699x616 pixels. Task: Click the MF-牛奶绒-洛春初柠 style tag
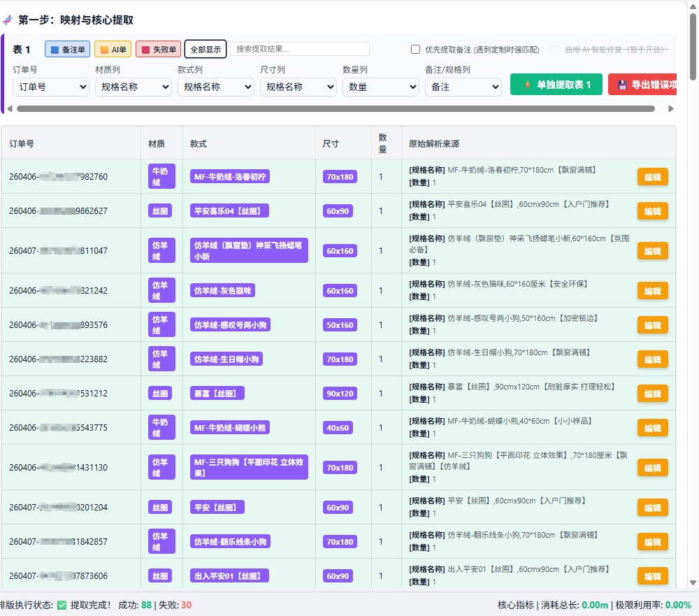229,177
